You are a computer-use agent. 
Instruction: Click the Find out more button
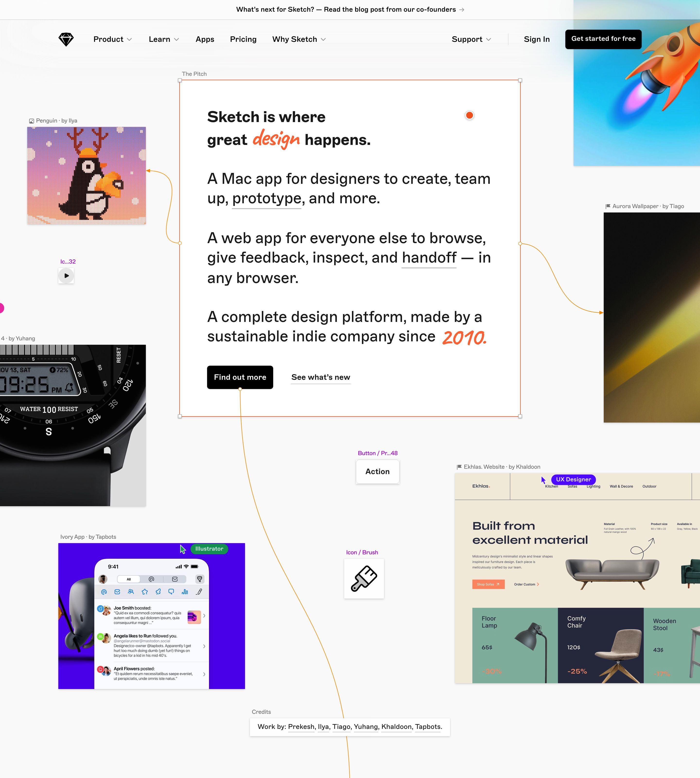coord(240,377)
